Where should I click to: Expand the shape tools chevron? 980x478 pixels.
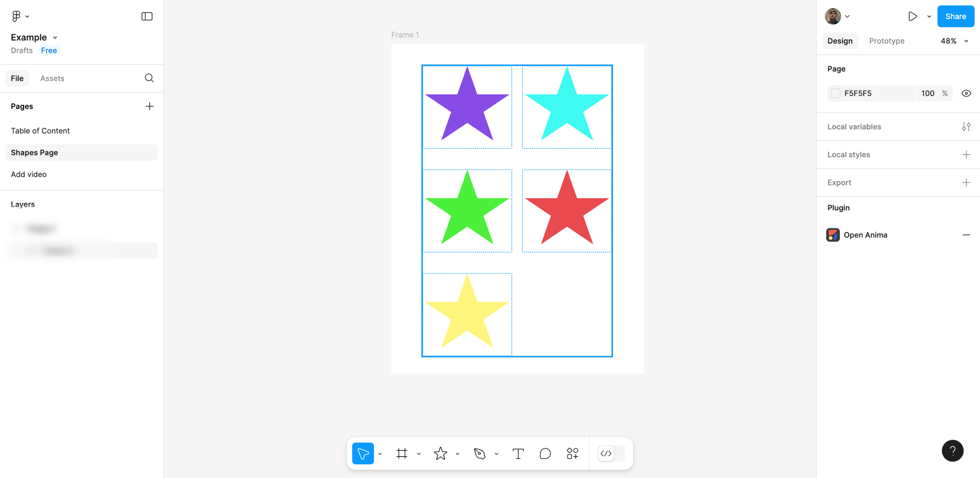point(457,454)
